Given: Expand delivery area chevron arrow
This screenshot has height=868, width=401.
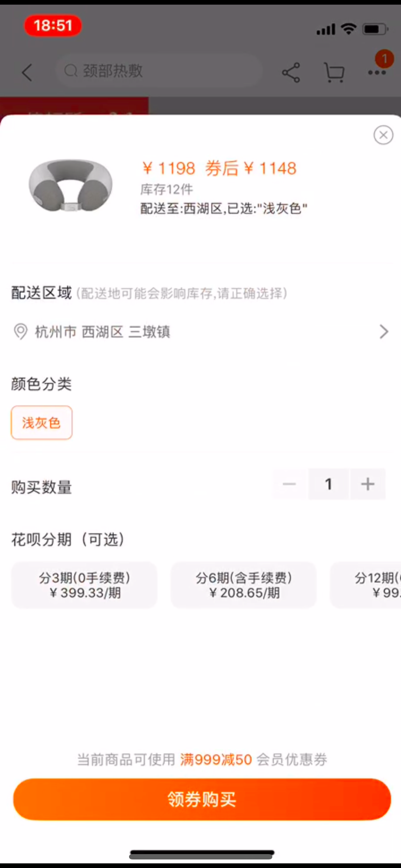Looking at the screenshot, I should point(384,331).
